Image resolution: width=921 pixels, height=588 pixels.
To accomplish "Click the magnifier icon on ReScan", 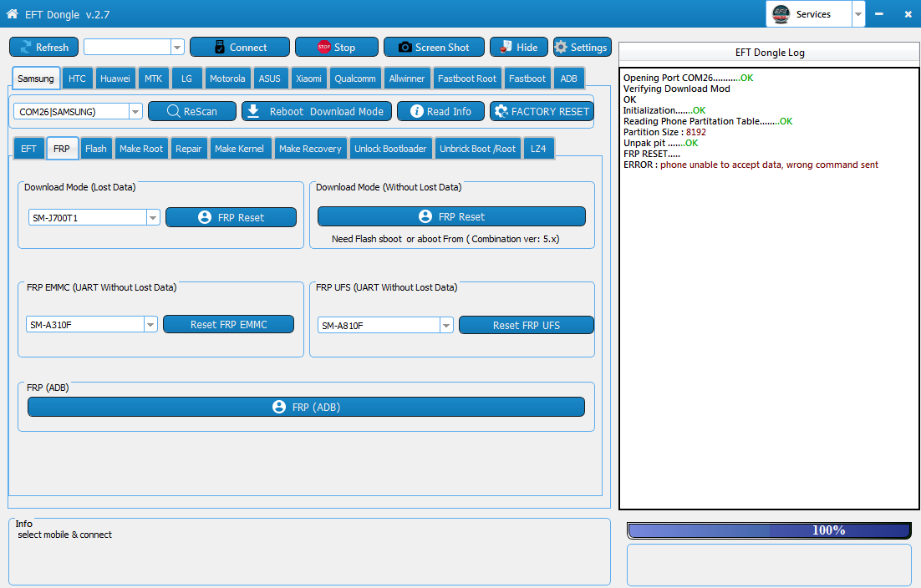I will (x=173, y=111).
